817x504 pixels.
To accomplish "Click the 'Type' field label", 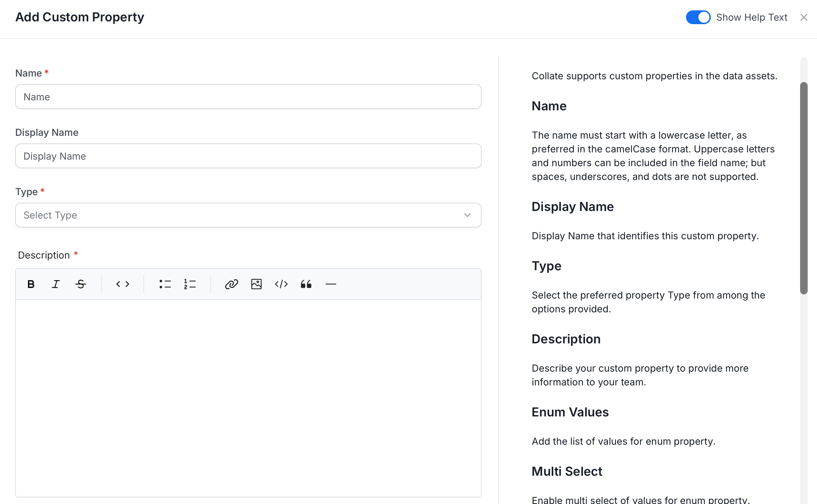I will point(27,192).
